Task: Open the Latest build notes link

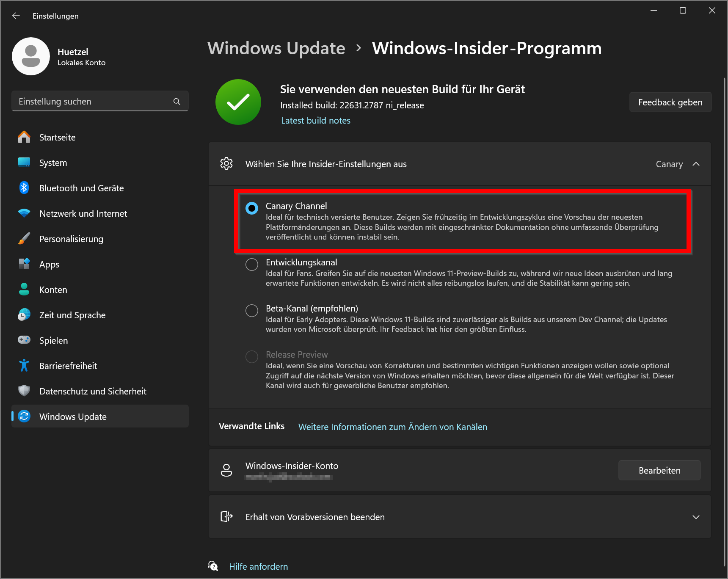Action: (x=316, y=121)
